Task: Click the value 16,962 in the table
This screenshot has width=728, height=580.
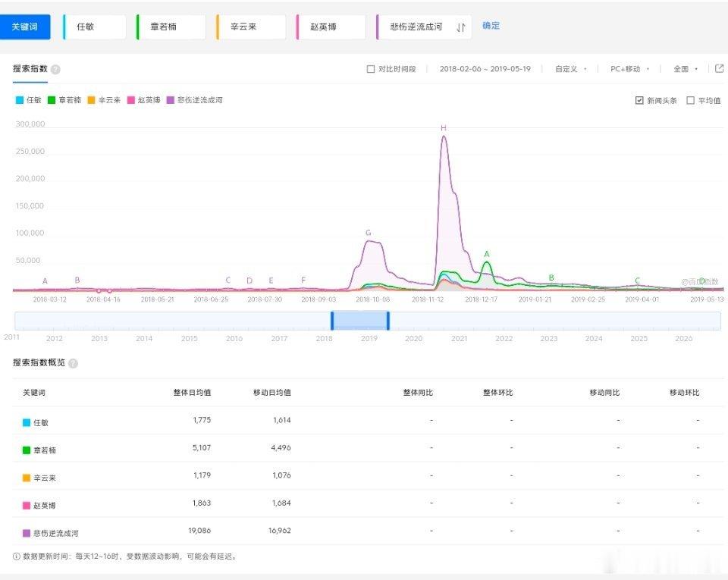Action: [280, 531]
